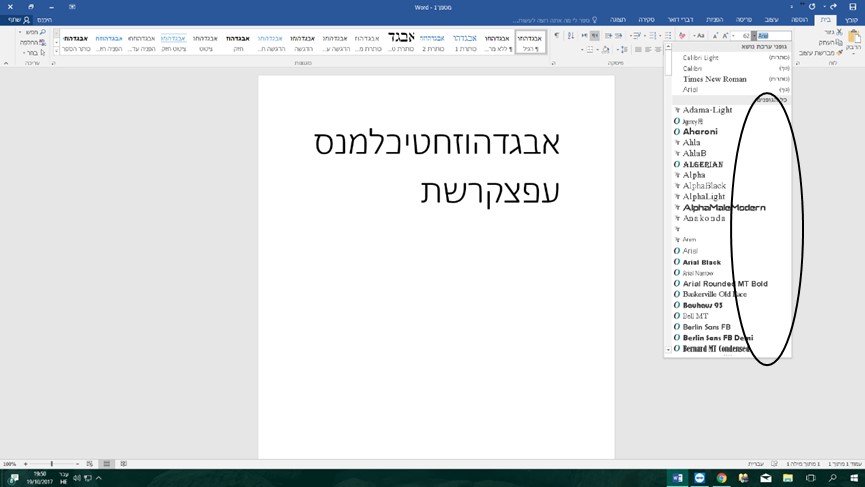Click the Sort icon in paragraph group
The height and width of the screenshot is (487, 865).
[x=571, y=36]
